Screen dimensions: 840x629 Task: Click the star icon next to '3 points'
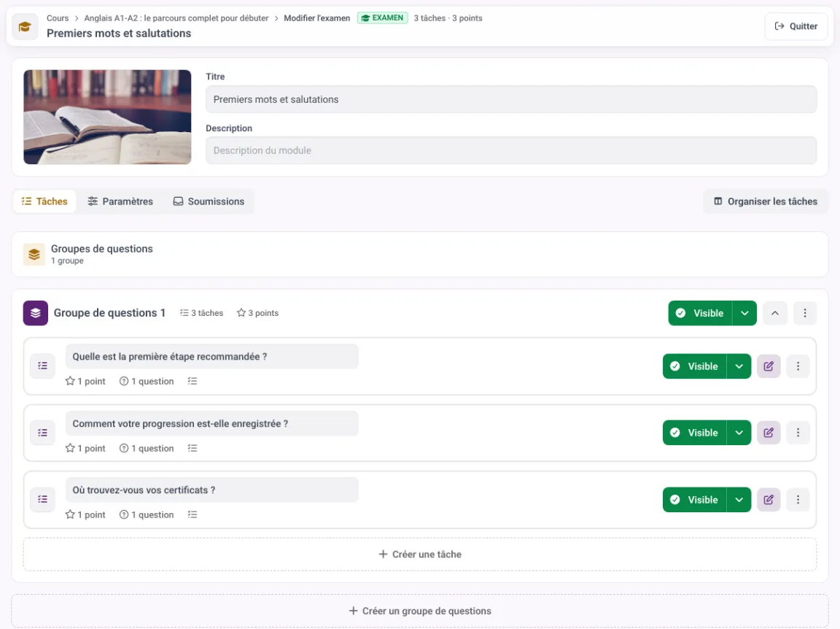click(241, 312)
